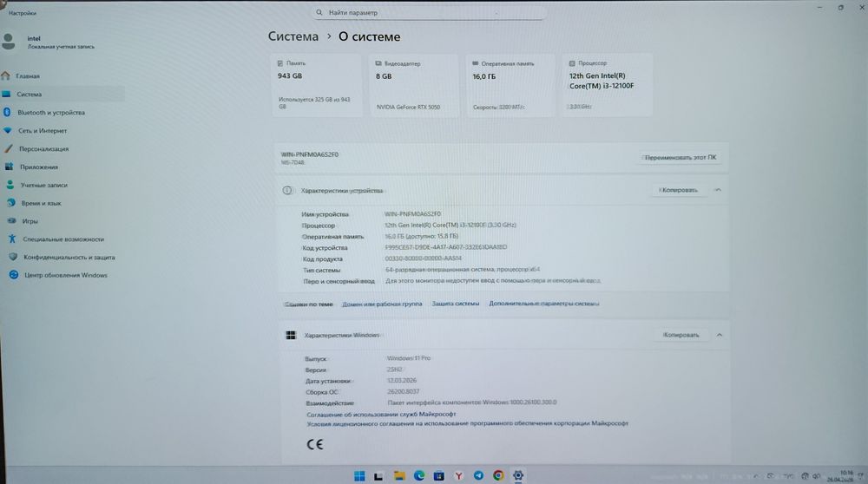Open Microsoft Store from taskbar

439,475
